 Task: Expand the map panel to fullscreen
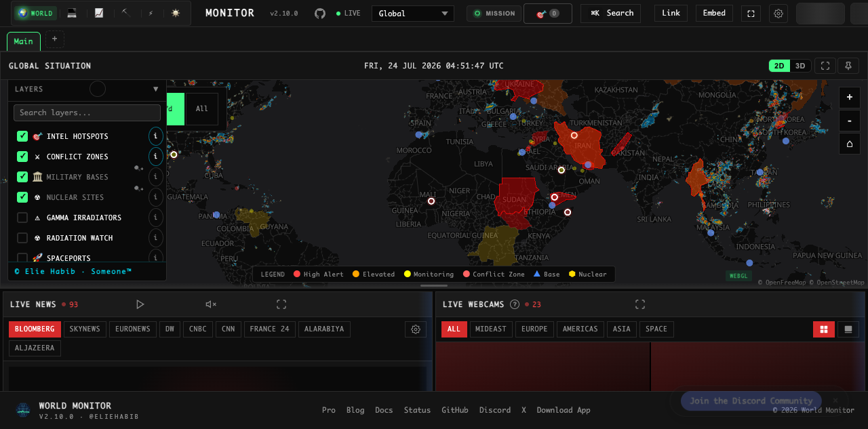(825, 66)
